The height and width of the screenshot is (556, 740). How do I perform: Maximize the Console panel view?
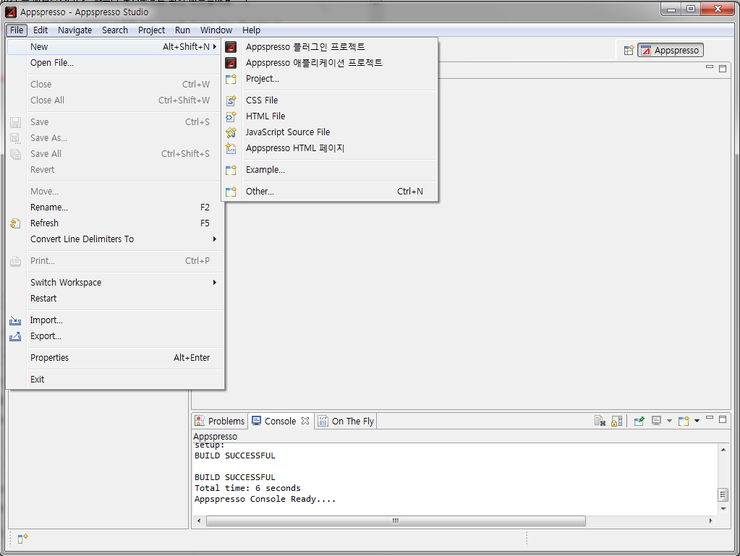724,417
